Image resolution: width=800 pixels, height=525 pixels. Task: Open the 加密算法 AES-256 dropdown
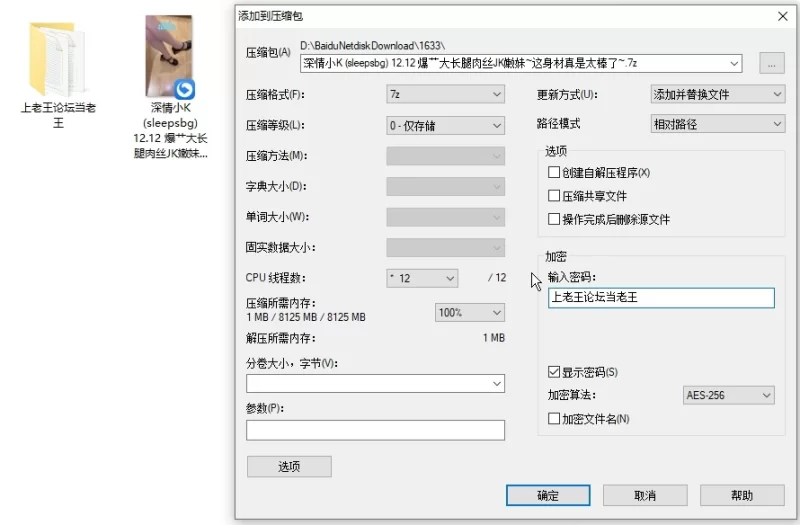click(729, 395)
